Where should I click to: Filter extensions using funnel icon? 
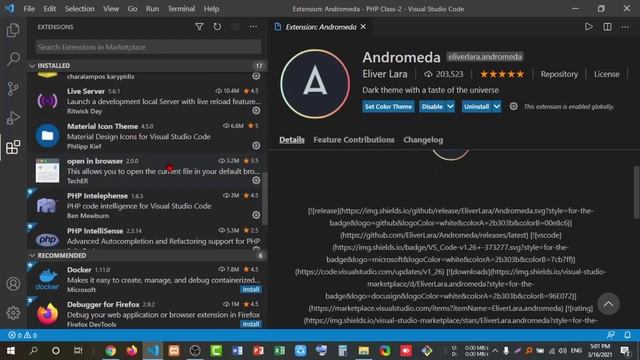pyautogui.click(x=199, y=27)
